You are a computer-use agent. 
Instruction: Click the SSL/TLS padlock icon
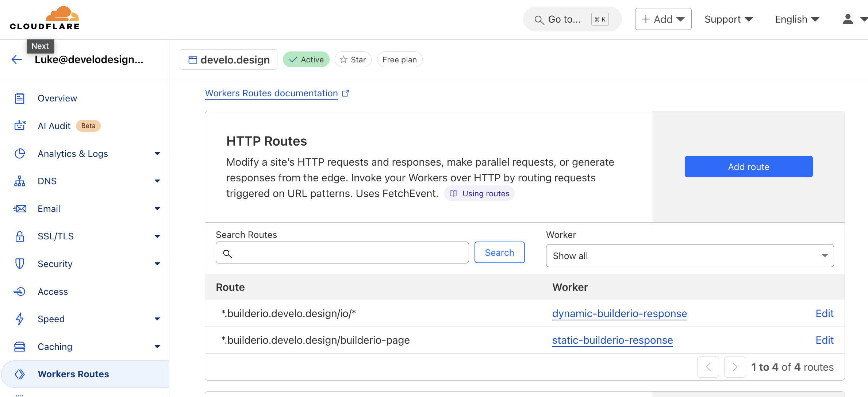(20, 236)
